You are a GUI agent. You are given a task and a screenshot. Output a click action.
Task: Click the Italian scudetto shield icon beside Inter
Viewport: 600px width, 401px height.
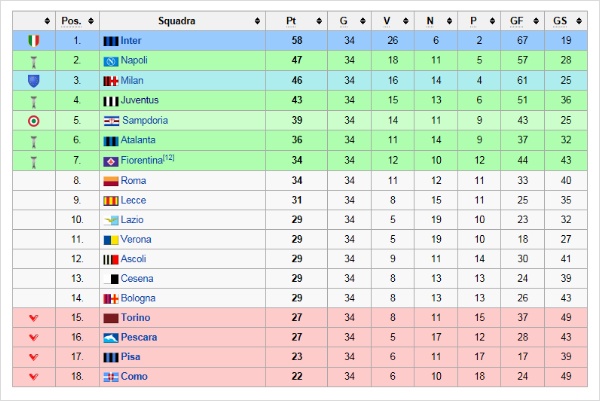click(34, 41)
